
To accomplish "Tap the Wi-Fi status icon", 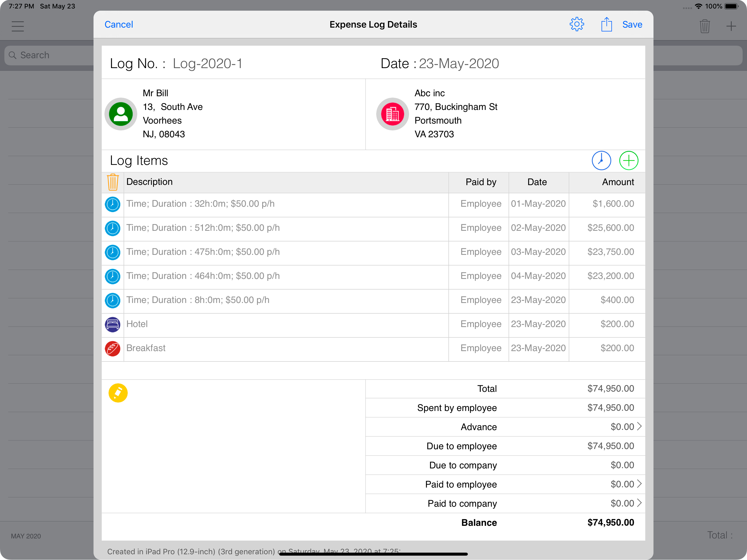I will [698, 6].
